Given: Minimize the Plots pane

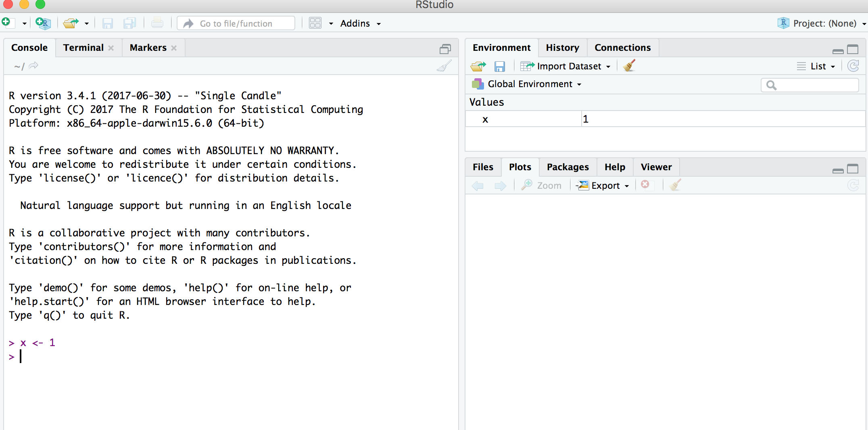Looking at the screenshot, I should (x=838, y=171).
